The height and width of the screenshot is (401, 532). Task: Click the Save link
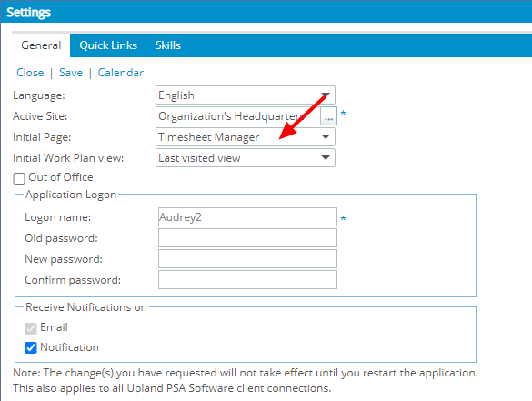point(71,73)
